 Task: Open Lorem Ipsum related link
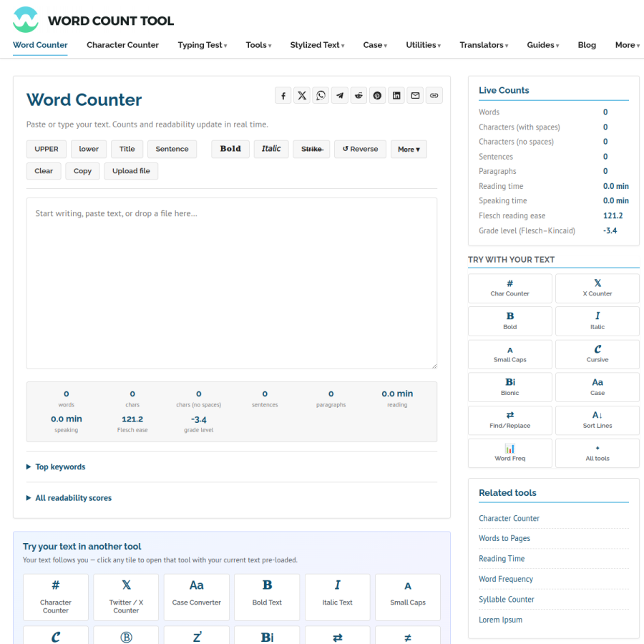click(500, 620)
